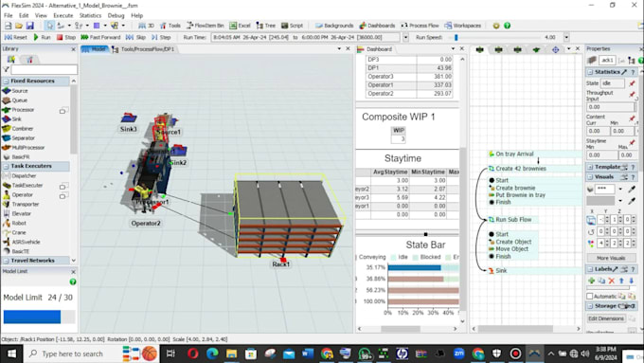Open the Excel interface tool
The width and height of the screenshot is (644, 363).
(x=240, y=26)
